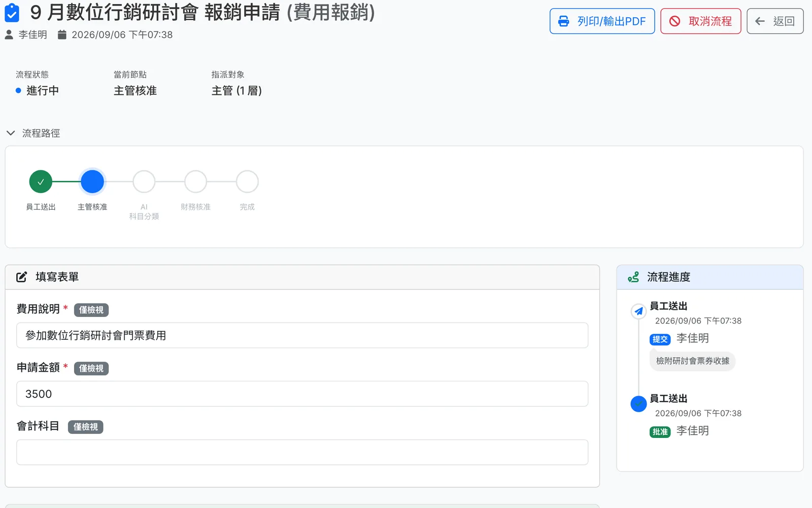Click the left arrow icon in 返回
Image resolution: width=812 pixels, height=508 pixels.
760,21
